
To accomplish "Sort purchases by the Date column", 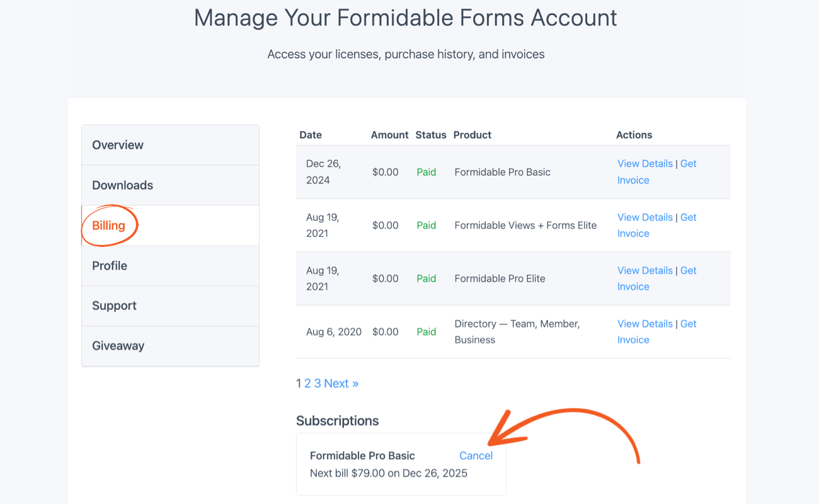I will [x=310, y=134].
